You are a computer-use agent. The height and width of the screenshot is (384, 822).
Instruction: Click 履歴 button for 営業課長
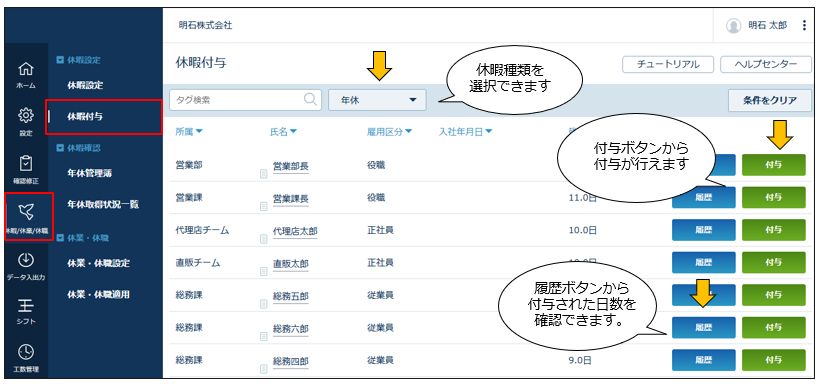(x=704, y=198)
